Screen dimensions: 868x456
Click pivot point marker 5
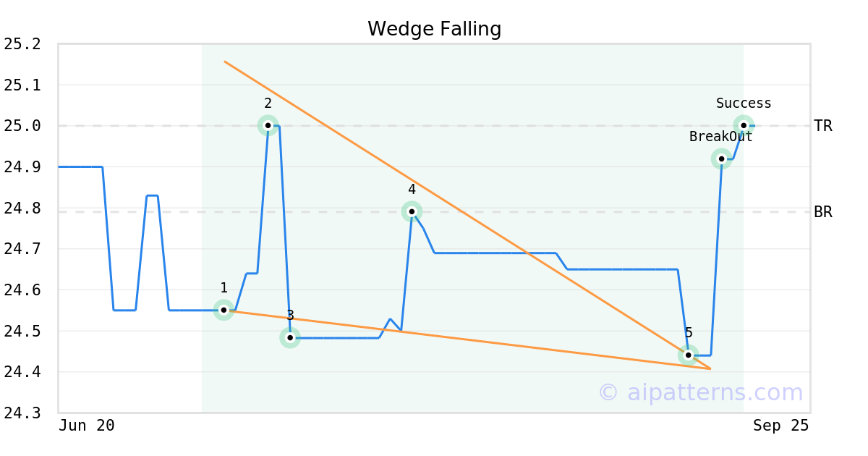pyautogui.click(x=688, y=355)
